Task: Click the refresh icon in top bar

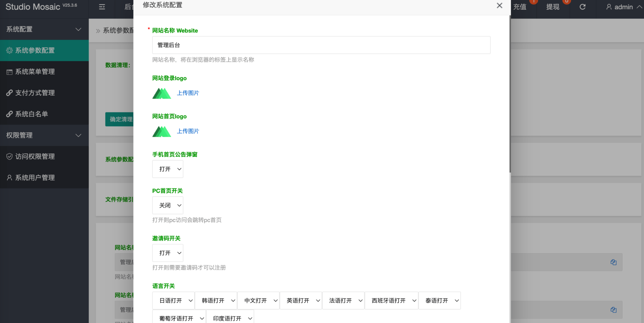Action: coord(582,7)
